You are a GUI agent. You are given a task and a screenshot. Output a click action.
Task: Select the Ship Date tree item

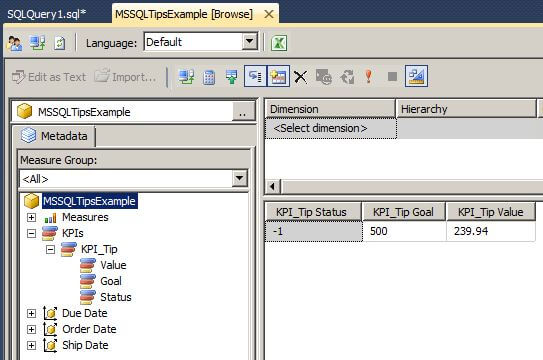85,345
